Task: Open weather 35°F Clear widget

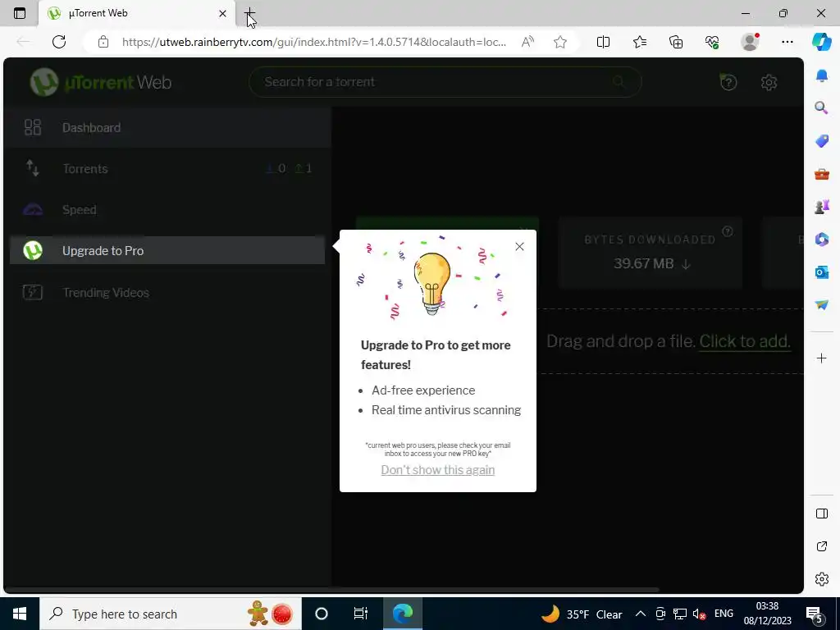Action: pos(582,614)
